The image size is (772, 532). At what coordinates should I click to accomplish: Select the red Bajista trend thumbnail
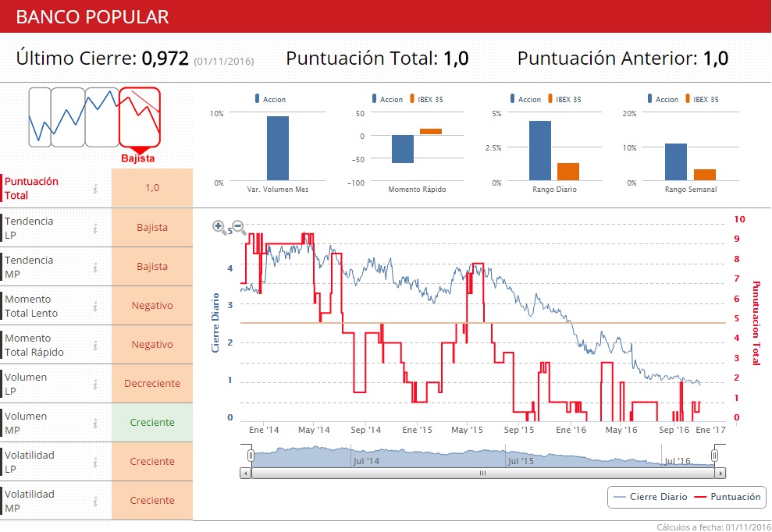point(139,117)
